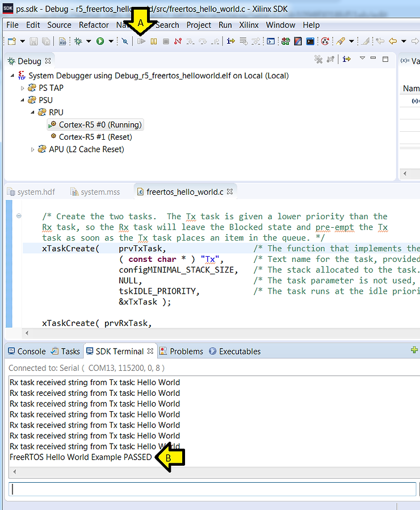Screen dimensions: 420x510
Task: Click the binary build toolbar icon
Action: (62, 41)
